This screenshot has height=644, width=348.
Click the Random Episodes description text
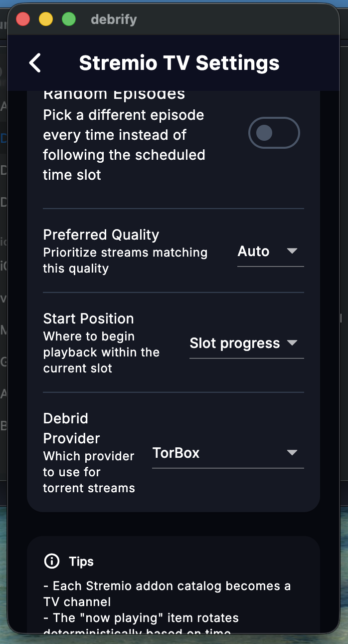coord(124,145)
